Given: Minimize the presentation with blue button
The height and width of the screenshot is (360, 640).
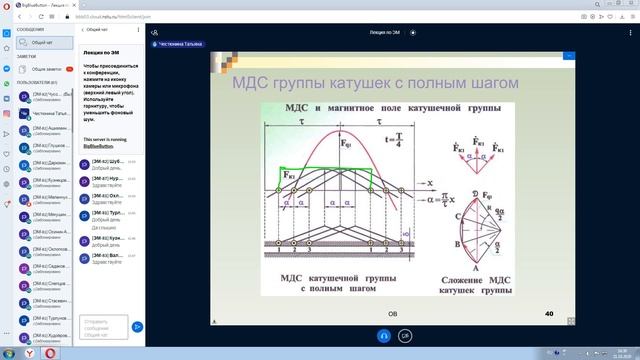Looking at the screenshot, I should coord(569,56).
